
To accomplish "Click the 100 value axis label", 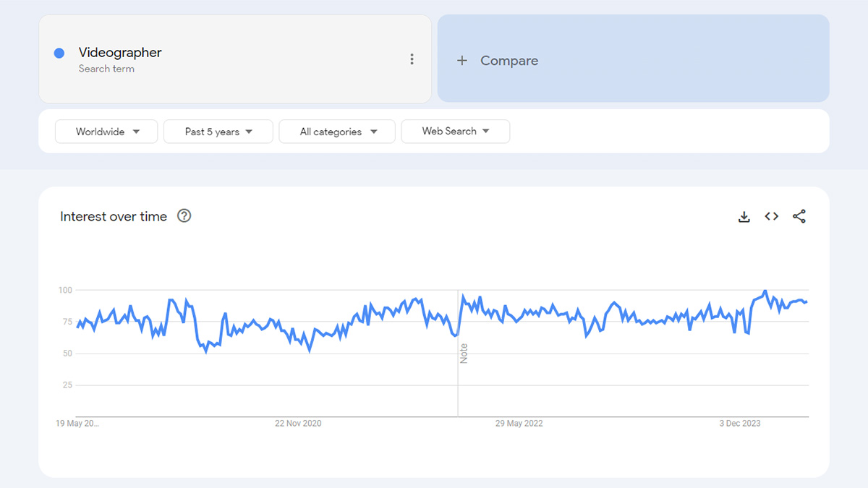I will [x=65, y=290].
